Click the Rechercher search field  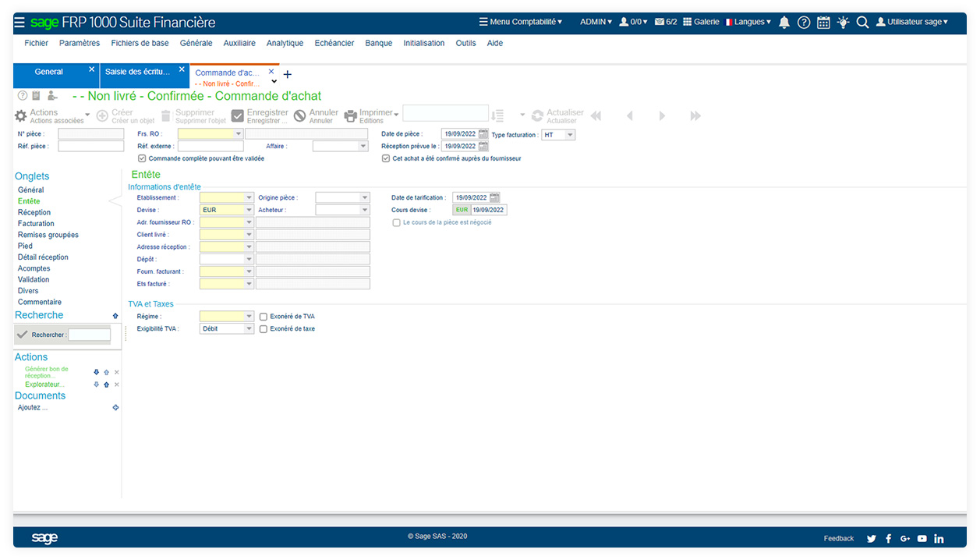[x=90, y=335]
